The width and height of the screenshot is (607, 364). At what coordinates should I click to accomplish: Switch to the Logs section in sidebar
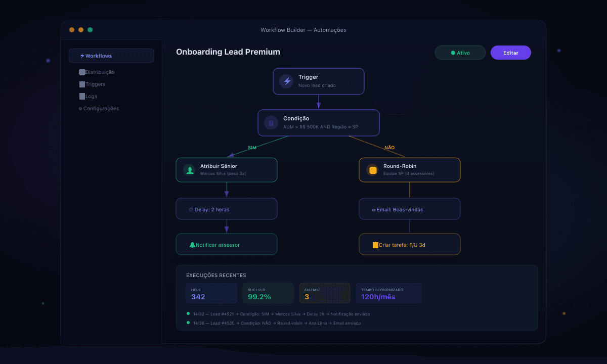89,96
